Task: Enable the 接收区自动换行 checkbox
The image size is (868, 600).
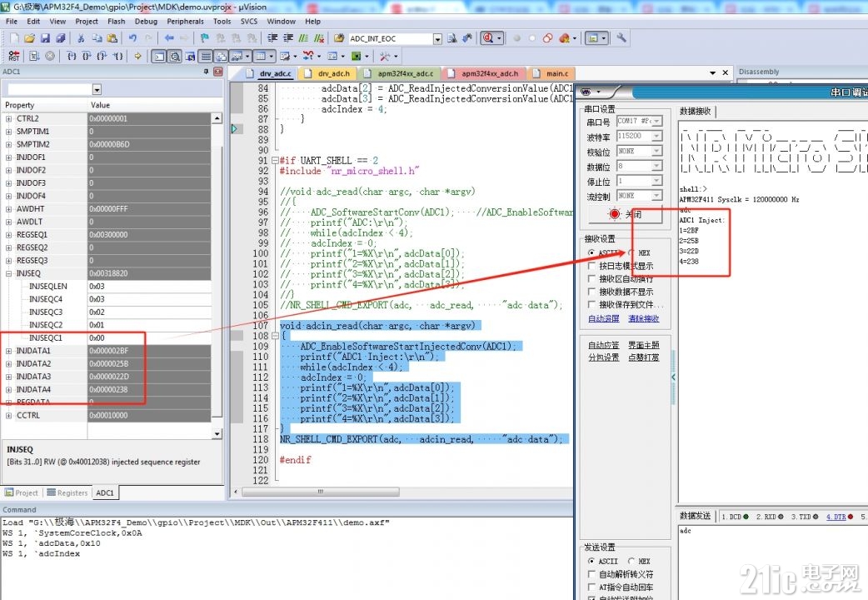Action: click(591, 278)
